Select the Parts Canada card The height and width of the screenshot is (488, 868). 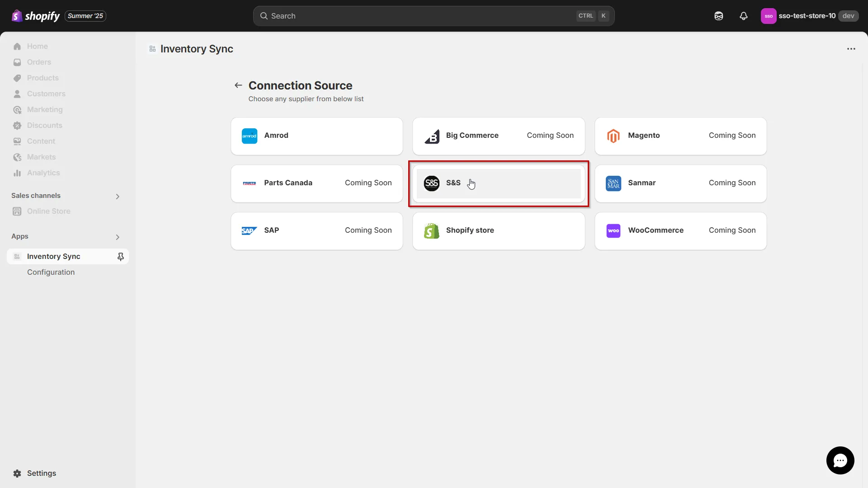316,183
